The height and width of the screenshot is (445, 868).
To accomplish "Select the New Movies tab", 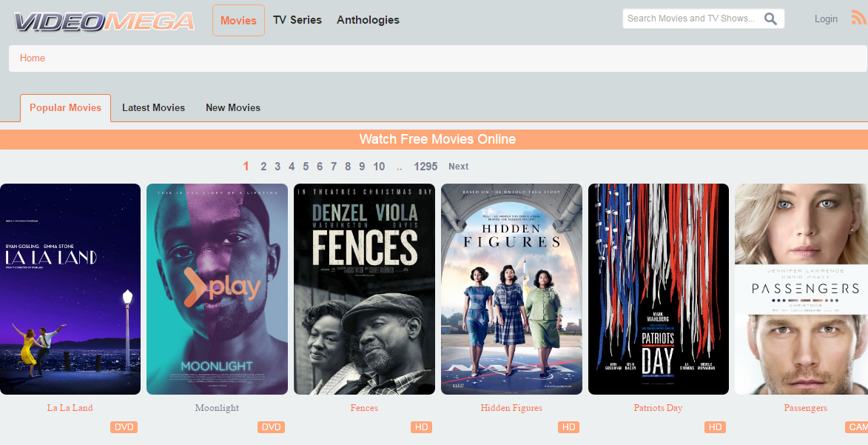I will tap(232, 107).
